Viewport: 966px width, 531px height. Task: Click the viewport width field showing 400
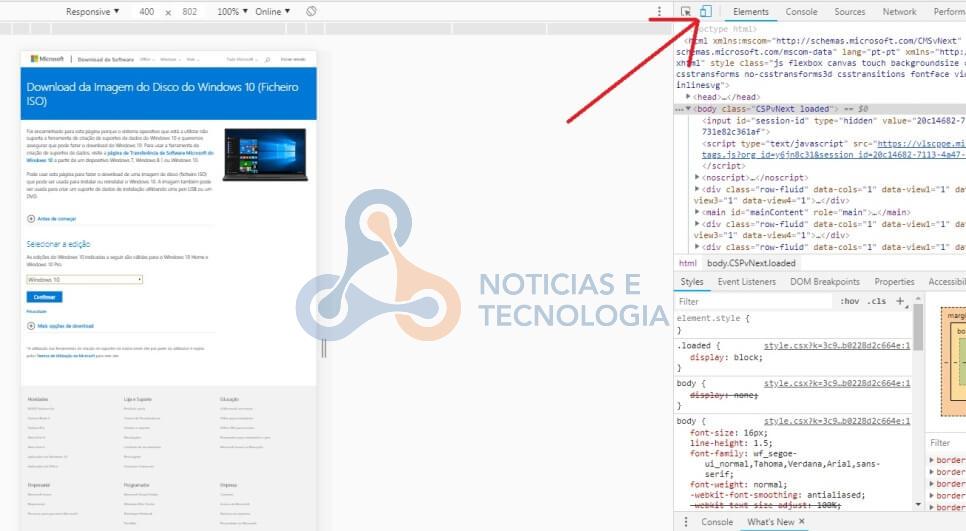tap(147, 12)
